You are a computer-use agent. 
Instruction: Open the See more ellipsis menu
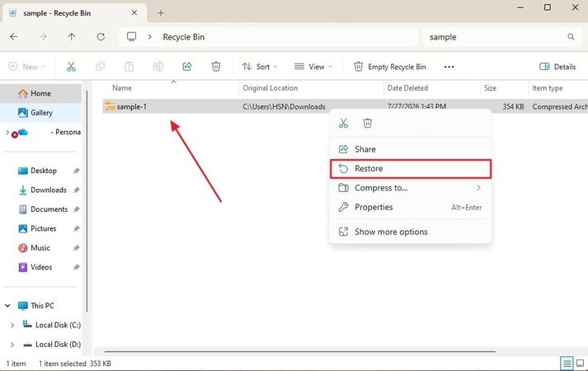[x=449, y=67]
